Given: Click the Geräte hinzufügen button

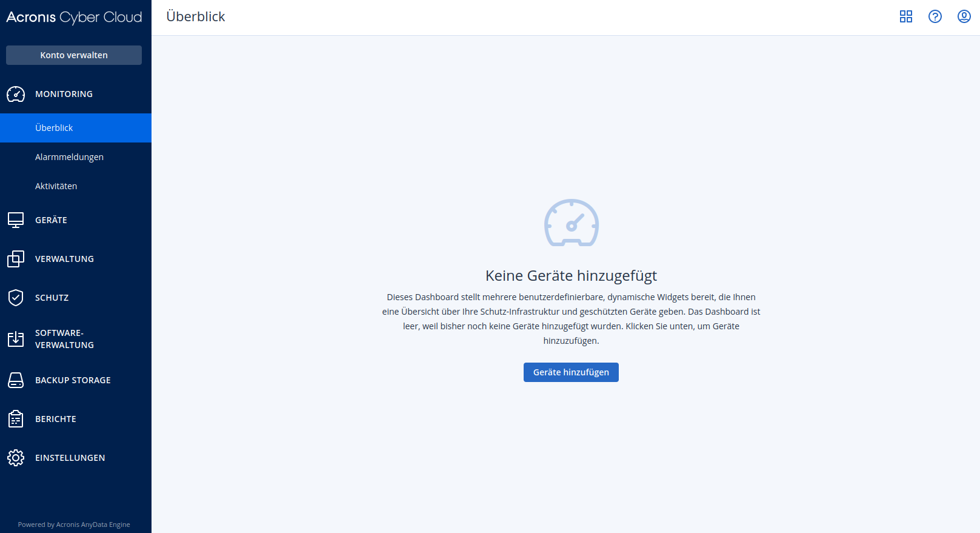Looking at the screenshot, I should pyautogui.click(x=571, y=372).
